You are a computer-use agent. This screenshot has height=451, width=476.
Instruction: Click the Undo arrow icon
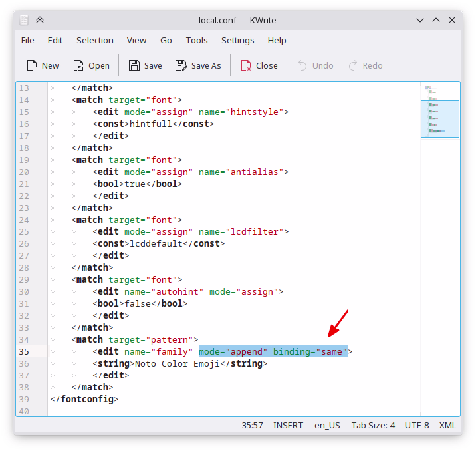(302, 65)
